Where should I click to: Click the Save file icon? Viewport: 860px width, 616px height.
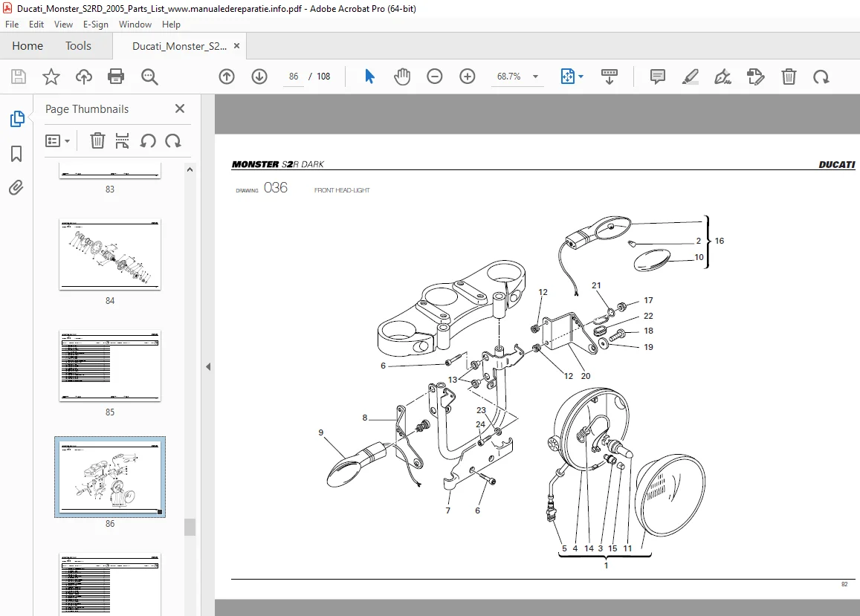click(18, 77)
